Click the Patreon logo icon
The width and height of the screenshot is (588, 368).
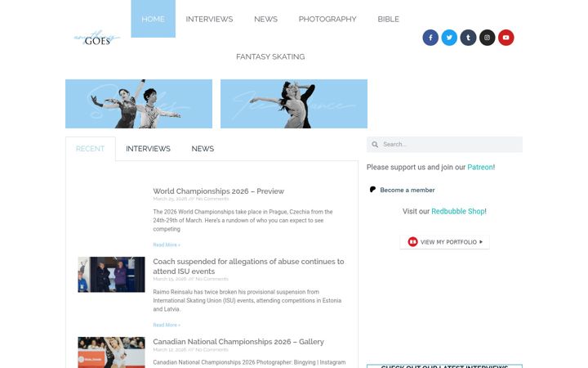[x=372, y=190]
